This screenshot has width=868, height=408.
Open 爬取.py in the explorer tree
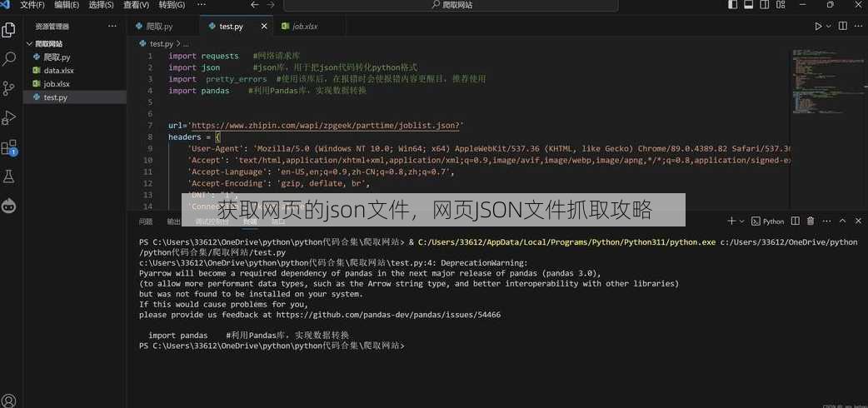[75, 57]
